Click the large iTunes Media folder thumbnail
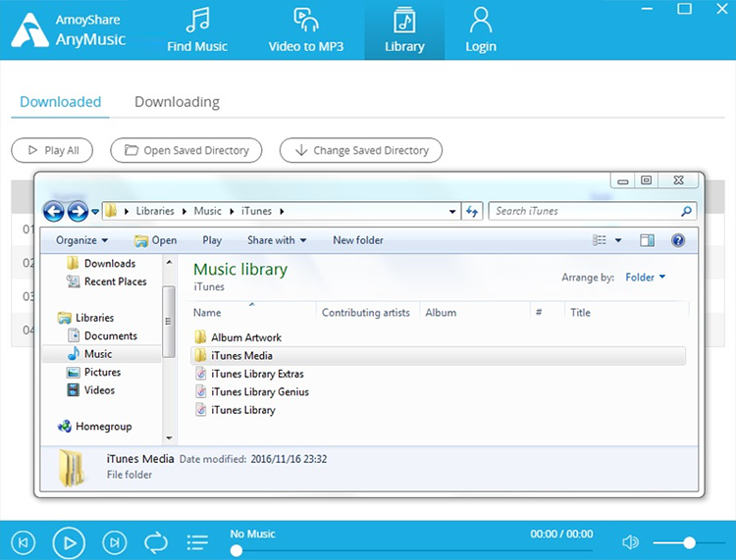This screenshot has width=736, height=560. tap(73, 468)
